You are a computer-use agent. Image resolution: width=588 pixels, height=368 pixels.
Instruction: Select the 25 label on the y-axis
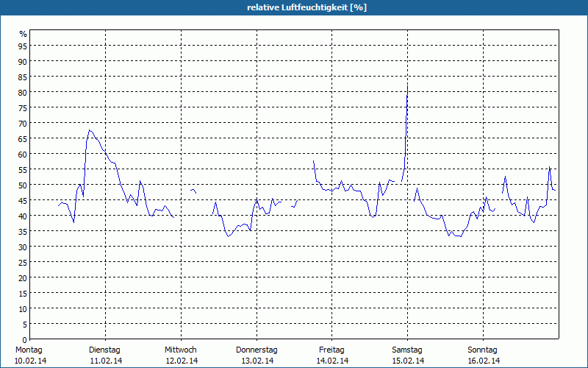pyautogui.click(x=23, y=262)
